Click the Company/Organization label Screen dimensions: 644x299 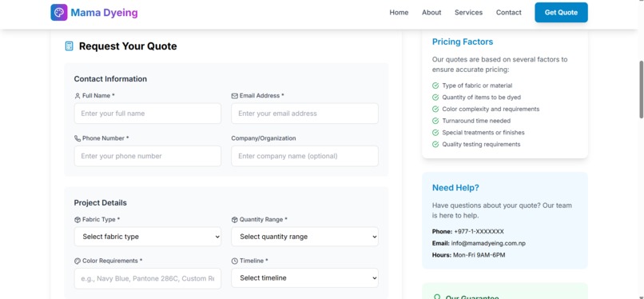click(263, 138)
